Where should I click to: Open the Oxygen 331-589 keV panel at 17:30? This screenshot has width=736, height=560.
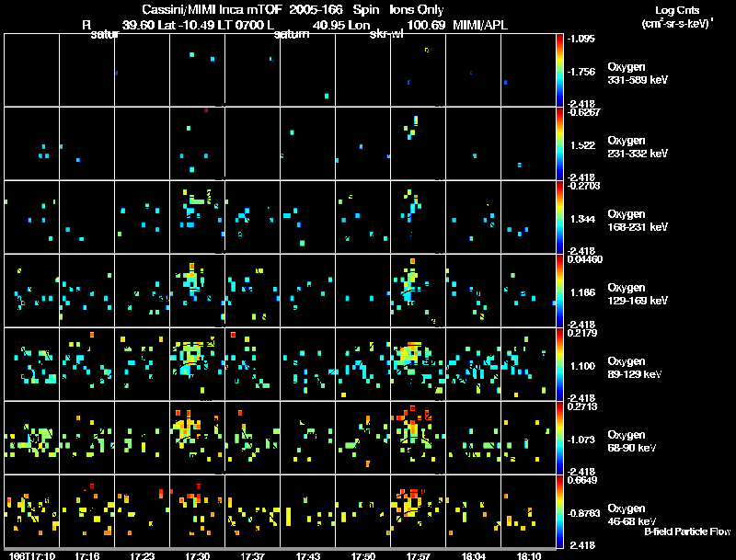click(197, 70)
